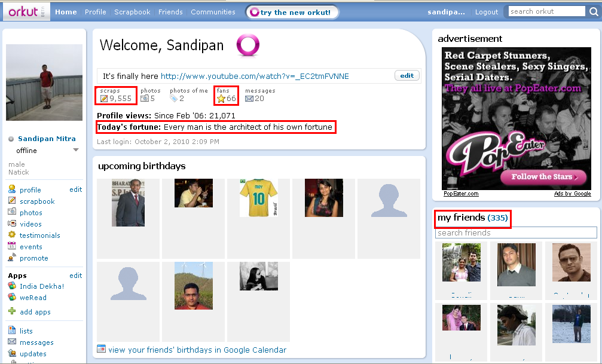
Task: Click the events calendar icon
Action: point(12,246)
